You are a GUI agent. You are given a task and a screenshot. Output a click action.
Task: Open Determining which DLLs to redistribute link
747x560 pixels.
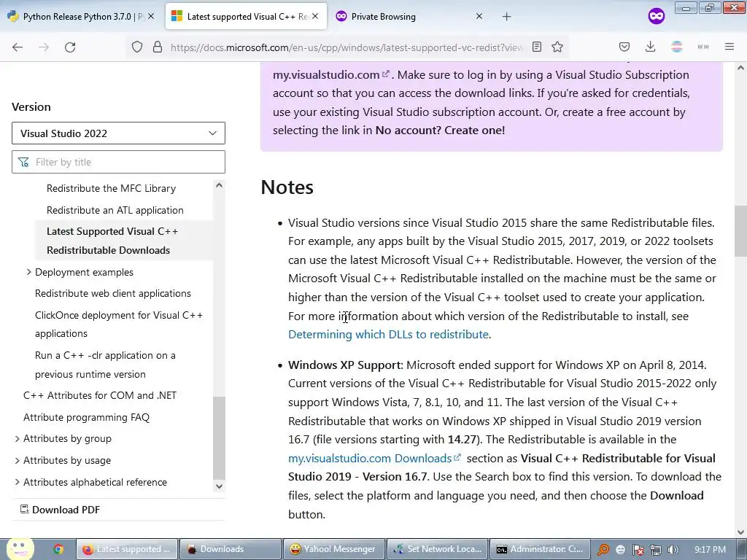(x=388, y=334)
